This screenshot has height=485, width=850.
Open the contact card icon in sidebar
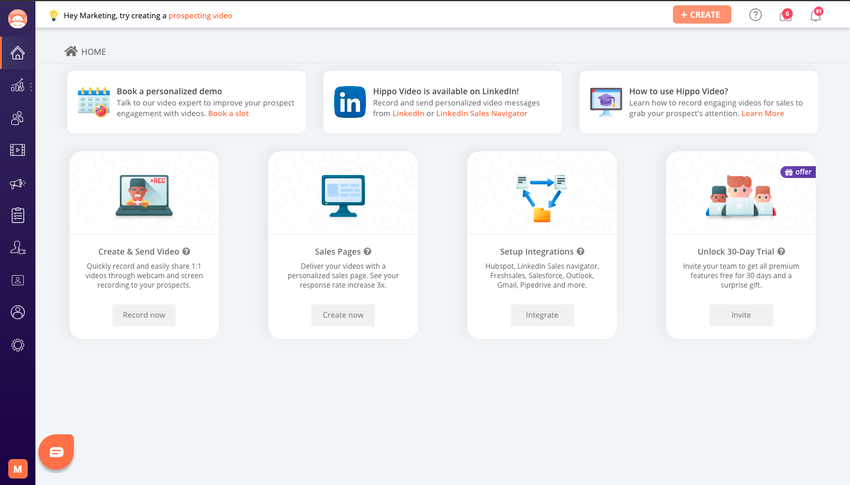17,280
